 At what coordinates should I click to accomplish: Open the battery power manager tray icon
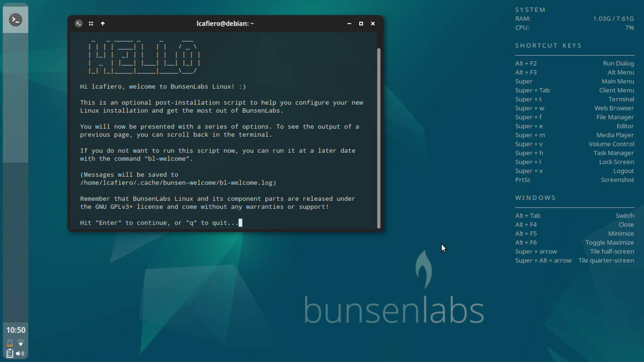pos(10,343)
